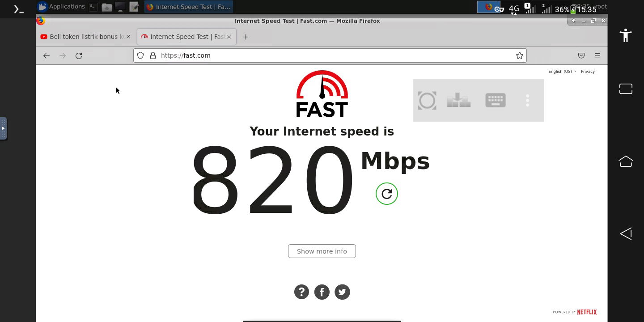This screenshot has width=644, height=322.
Task: Switch to the Beli token listrik YouTube tab
Action: (x=85, y=37)
